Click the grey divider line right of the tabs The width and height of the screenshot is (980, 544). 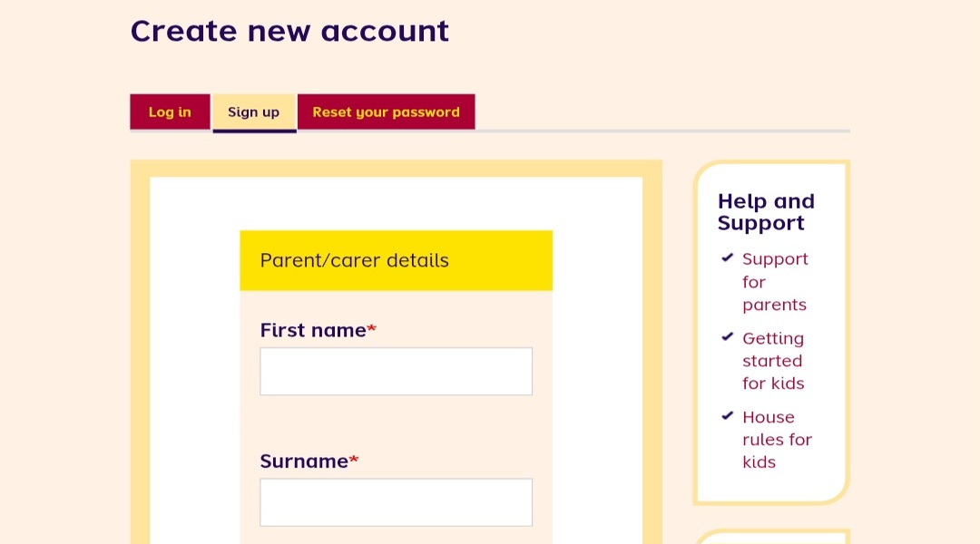coord(662,131)
